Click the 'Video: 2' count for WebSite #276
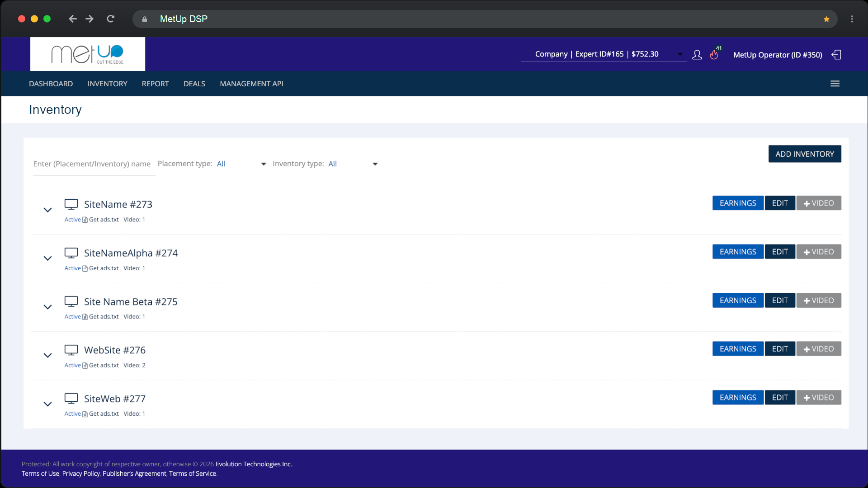The image size is (868, 488). (x=134, y=366)
